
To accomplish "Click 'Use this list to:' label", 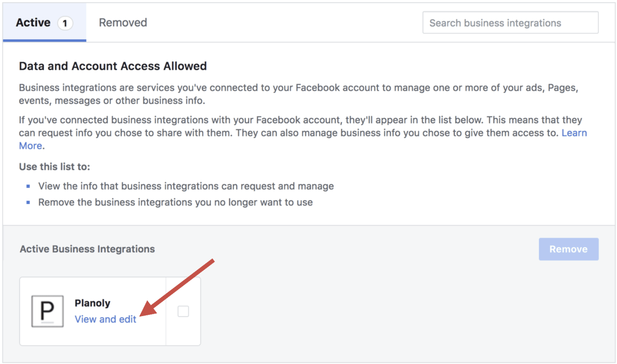I will [x=55, y=167].
